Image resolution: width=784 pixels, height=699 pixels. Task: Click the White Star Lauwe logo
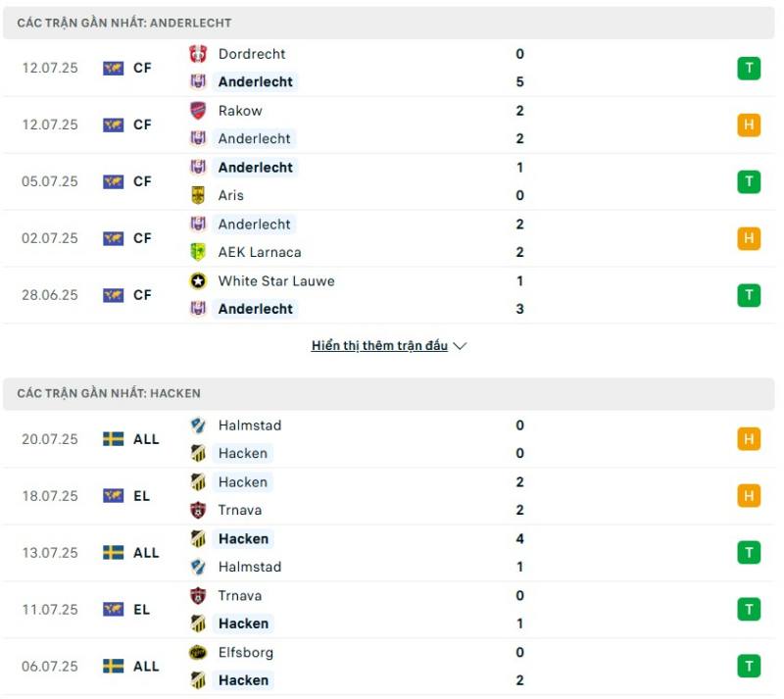pyautogui.click(x=198, y=281)
